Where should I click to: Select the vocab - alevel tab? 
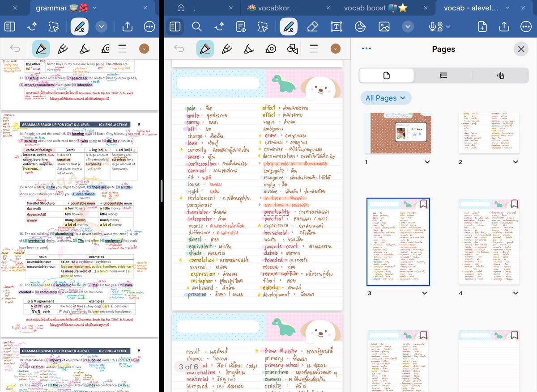point(471,8)
